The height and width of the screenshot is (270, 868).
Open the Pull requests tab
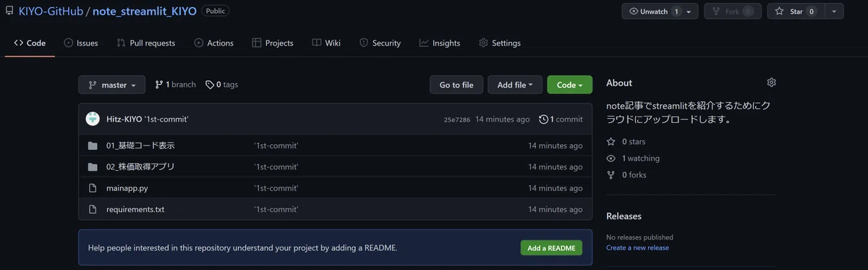coord(146,43)
